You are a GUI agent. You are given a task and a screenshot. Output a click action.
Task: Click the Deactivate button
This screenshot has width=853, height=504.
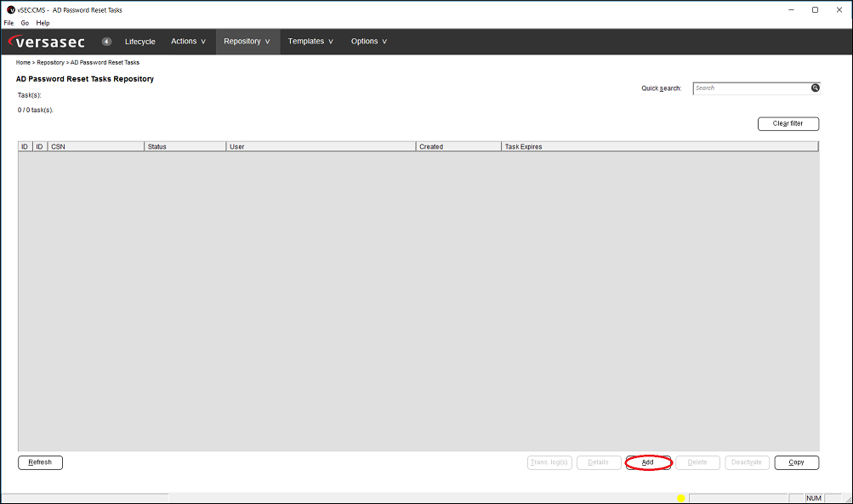pyautogui.click(x=747, y=462)
